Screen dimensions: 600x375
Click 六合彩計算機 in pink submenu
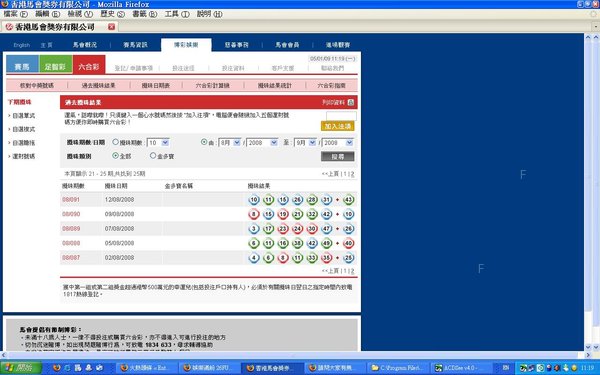coord(212,85)
